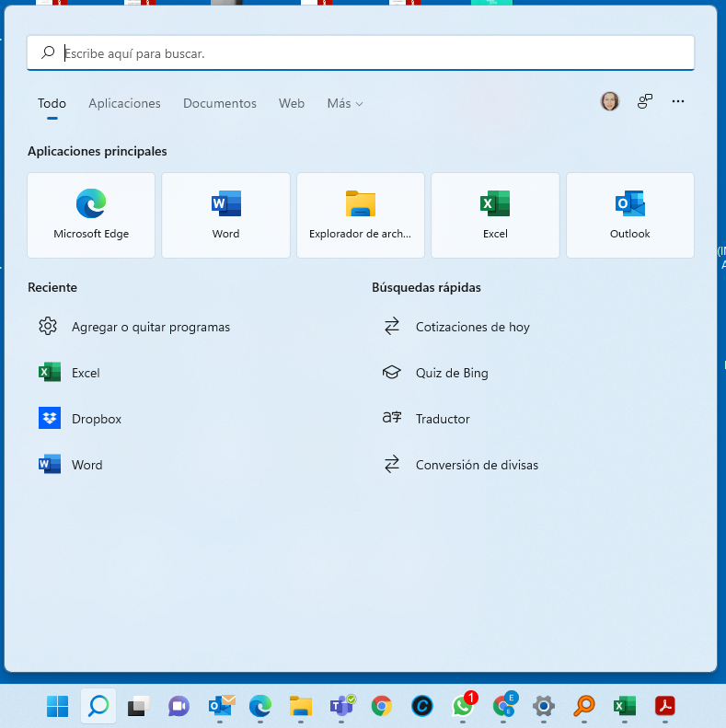Screen dimensions: 726x728
Task: Open Adobe Acrobat from the taskbar
Action: click(664, 706)
